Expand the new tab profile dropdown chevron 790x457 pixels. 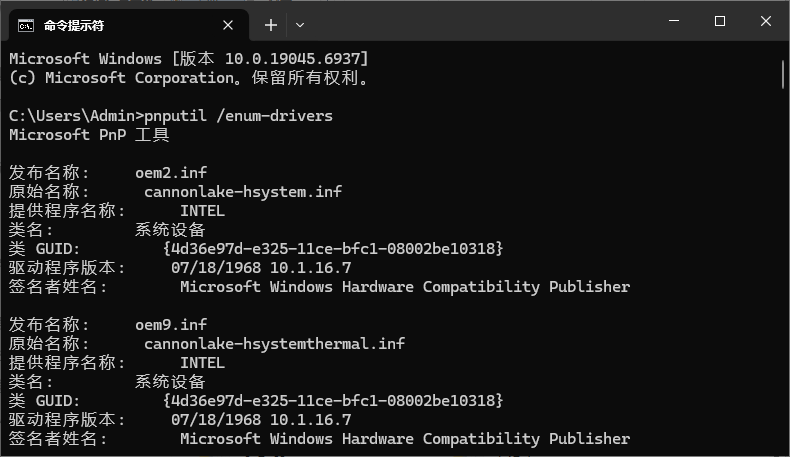[x=300, y=24]
